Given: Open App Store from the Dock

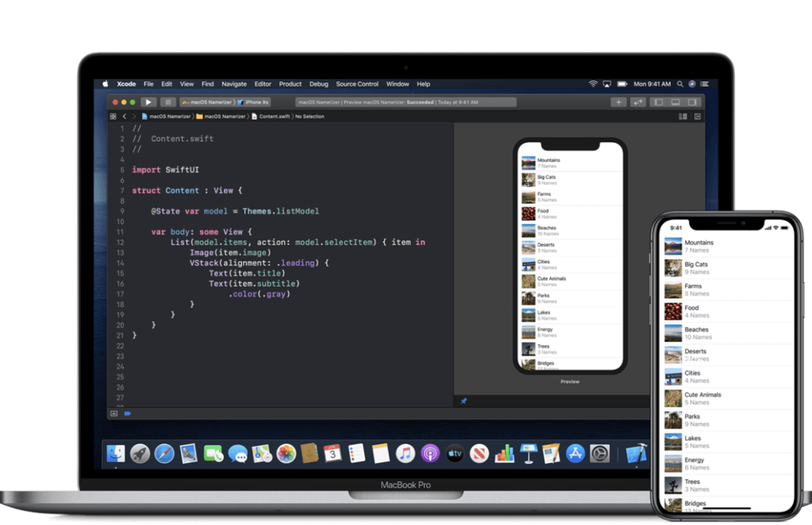Looking at the screenshot, I should [575, 454].
